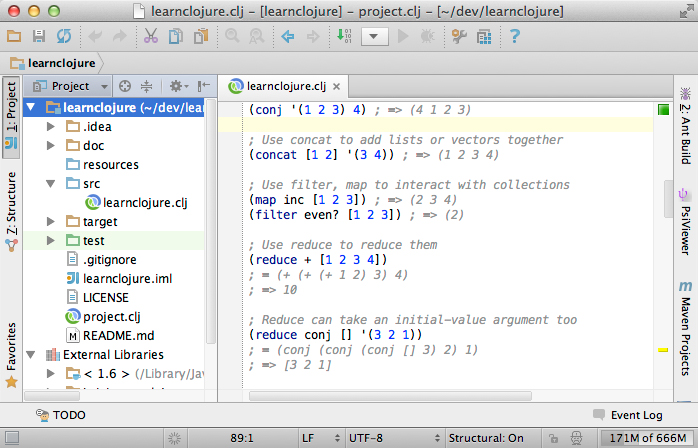Open the Favorites side tab

[11, 354]
